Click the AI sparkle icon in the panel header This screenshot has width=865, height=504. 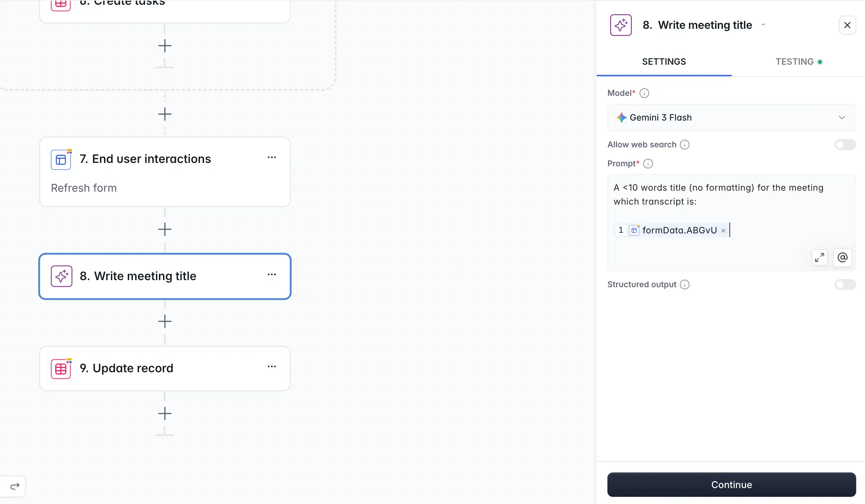coord(621,25)
